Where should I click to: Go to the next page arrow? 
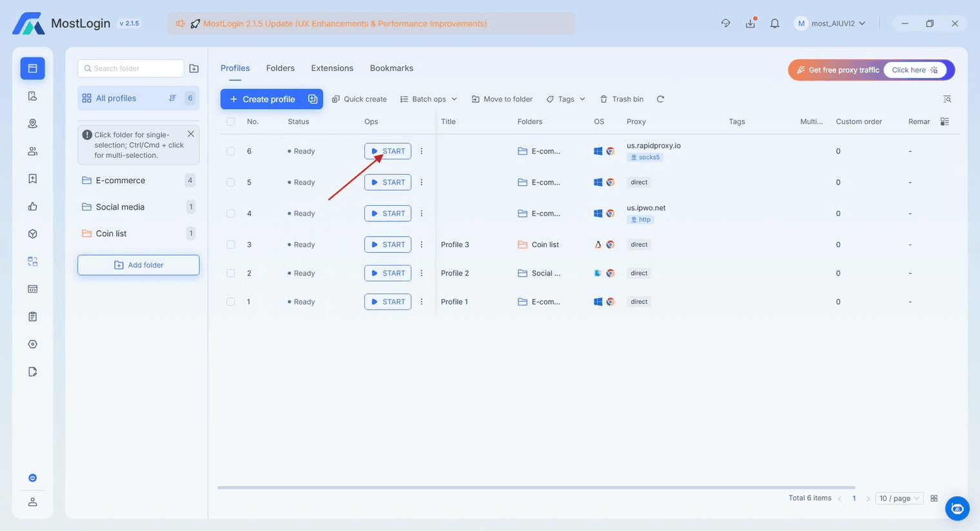tap(868, 498)
